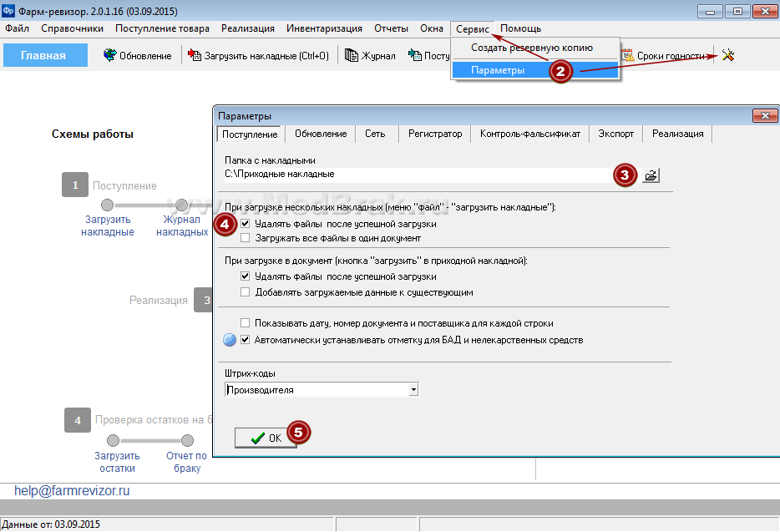The height and width of the screenshot is (532, 780).
Task: Click Загрузить накладные (Ctrl+O) toolbar button
Action: tap(258, 56)
